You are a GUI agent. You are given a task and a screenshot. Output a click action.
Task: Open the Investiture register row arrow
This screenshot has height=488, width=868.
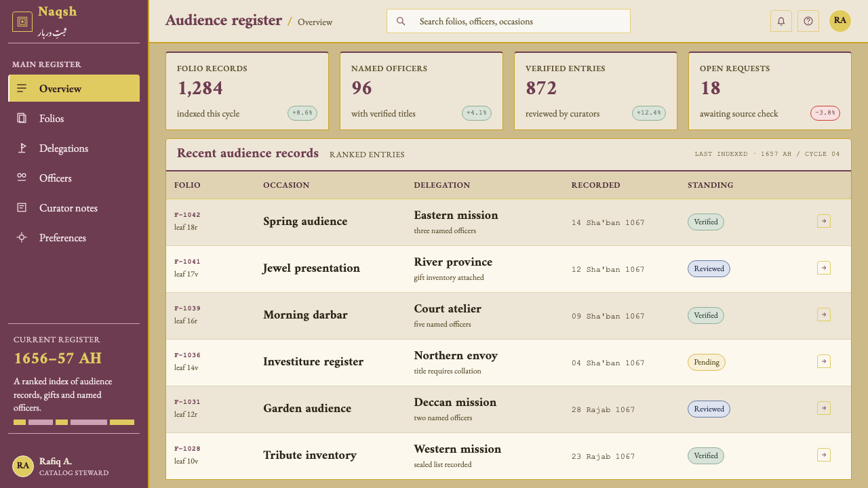[824, 361]
